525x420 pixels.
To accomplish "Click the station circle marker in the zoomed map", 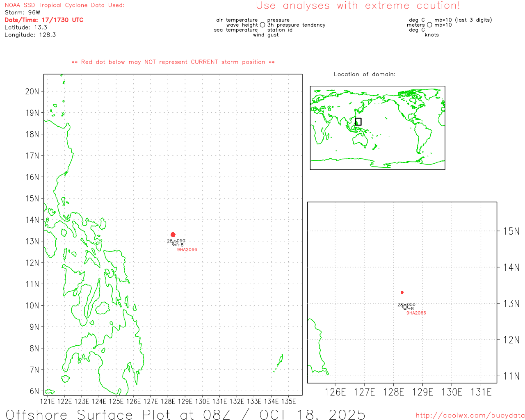I will (x=405, y=307).
